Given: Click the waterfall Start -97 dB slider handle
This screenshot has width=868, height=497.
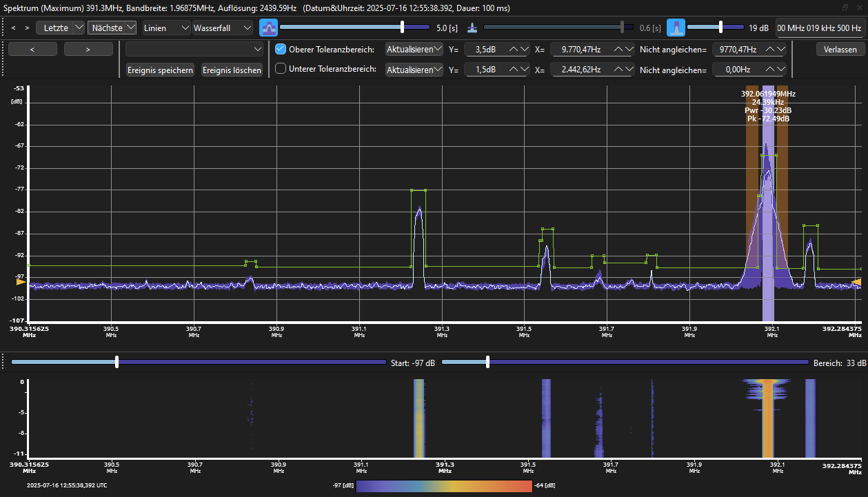Looking at the screenshot, I should pyautogui.click(x=117, y=362).
